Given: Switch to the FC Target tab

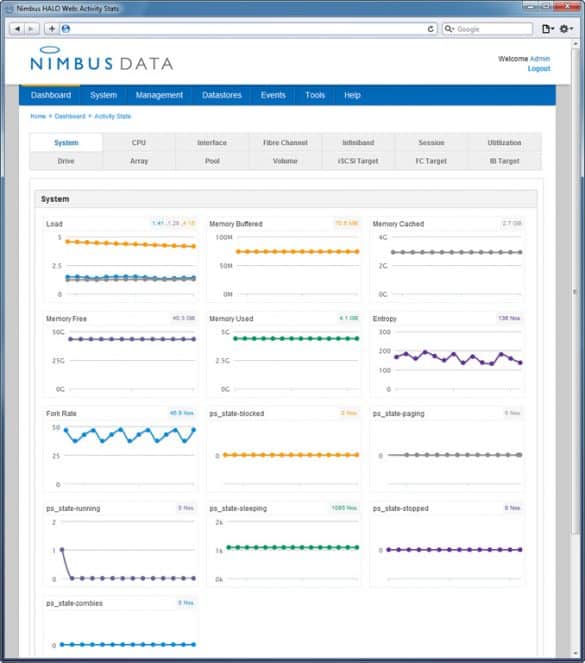Looking at the screenshot, I should click(x=431, y=161).
